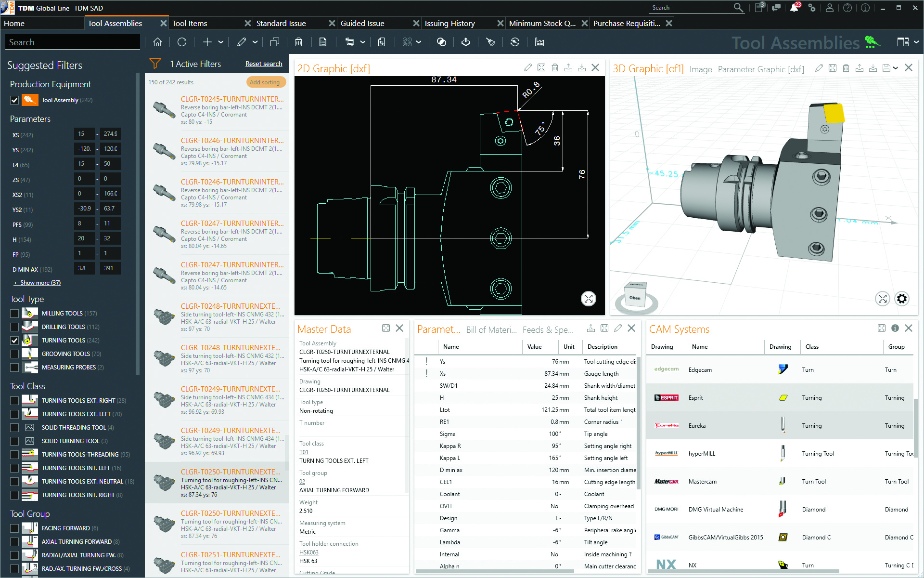This screenshot has height=578, width=924.
Task: Click the trash delete icon in the main toolbar
Action: 298,42
